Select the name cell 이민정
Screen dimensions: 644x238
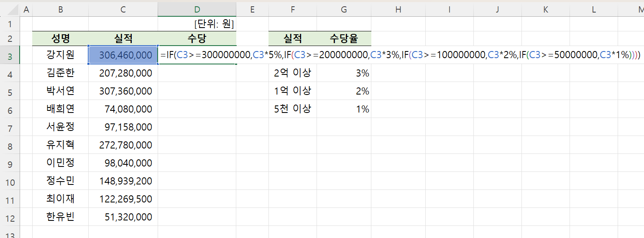point(61,163)
